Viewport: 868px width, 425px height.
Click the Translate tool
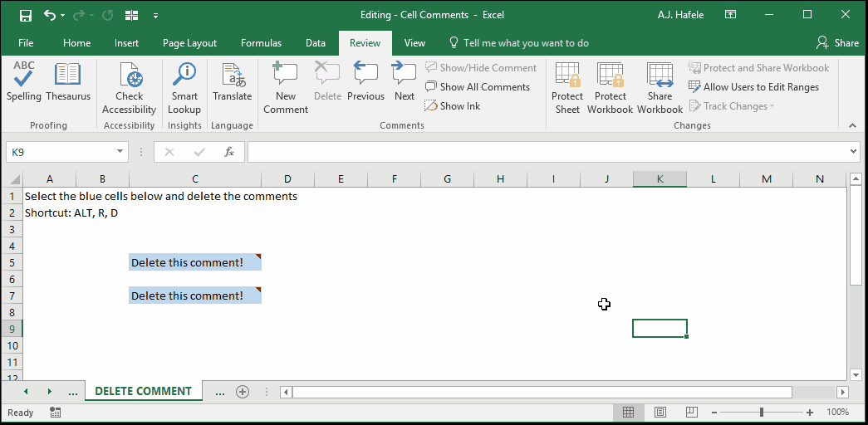(x=233, y=82)
